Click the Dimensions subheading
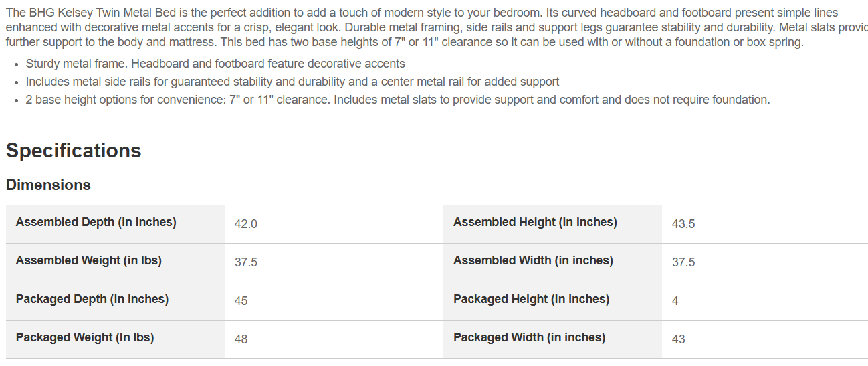 [48, 185]
